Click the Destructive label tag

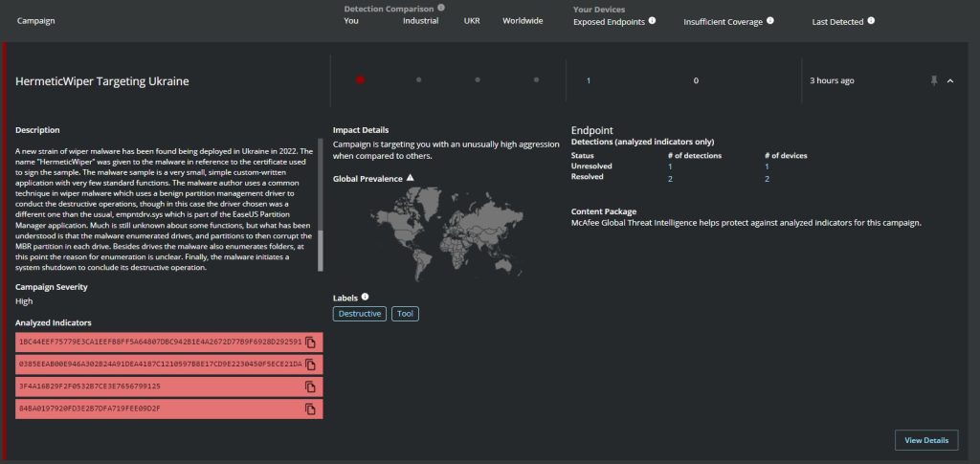tap(360, 314)
